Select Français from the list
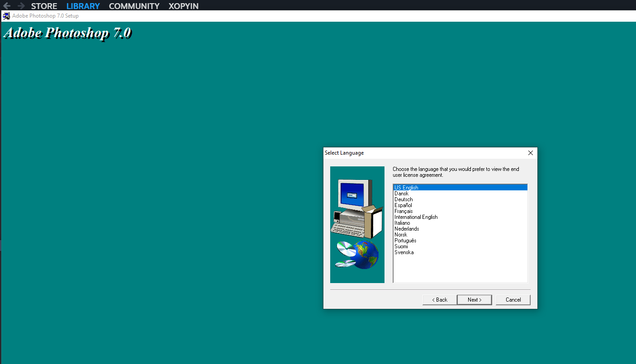Image resolution: width=636 pixels, height=364 pixels. click(x=403, y=211)
